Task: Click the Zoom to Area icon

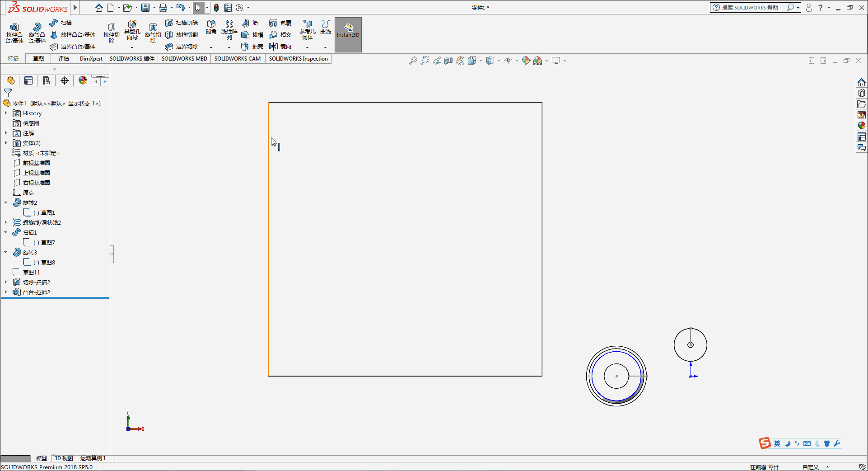Action: (425, 61)
